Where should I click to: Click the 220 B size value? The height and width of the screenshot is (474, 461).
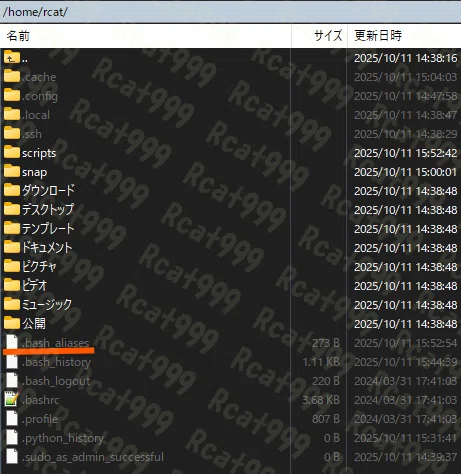(326, 381)
